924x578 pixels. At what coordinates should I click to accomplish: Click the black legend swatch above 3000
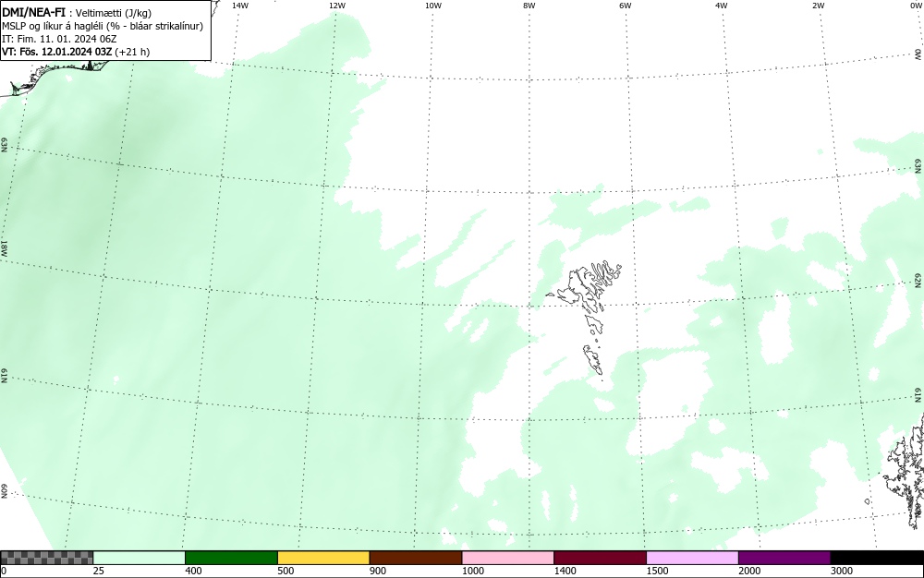(x=877, y=558)
